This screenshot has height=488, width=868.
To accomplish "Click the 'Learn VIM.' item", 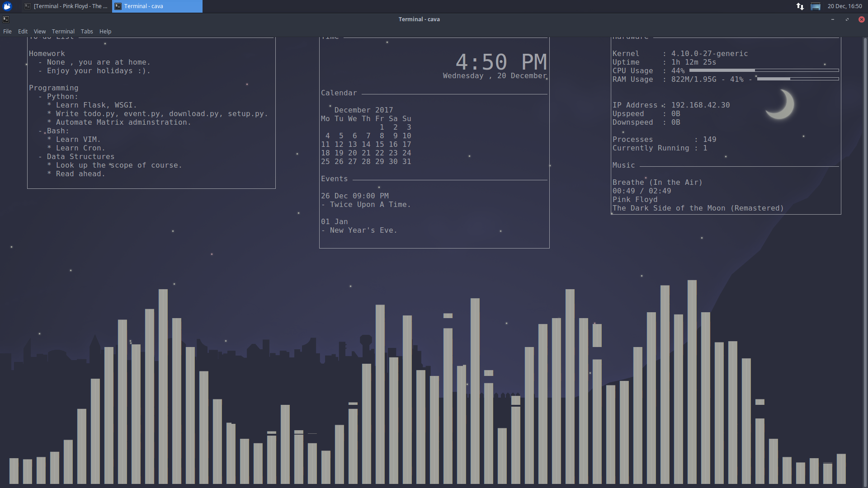I will pos(78,139).
